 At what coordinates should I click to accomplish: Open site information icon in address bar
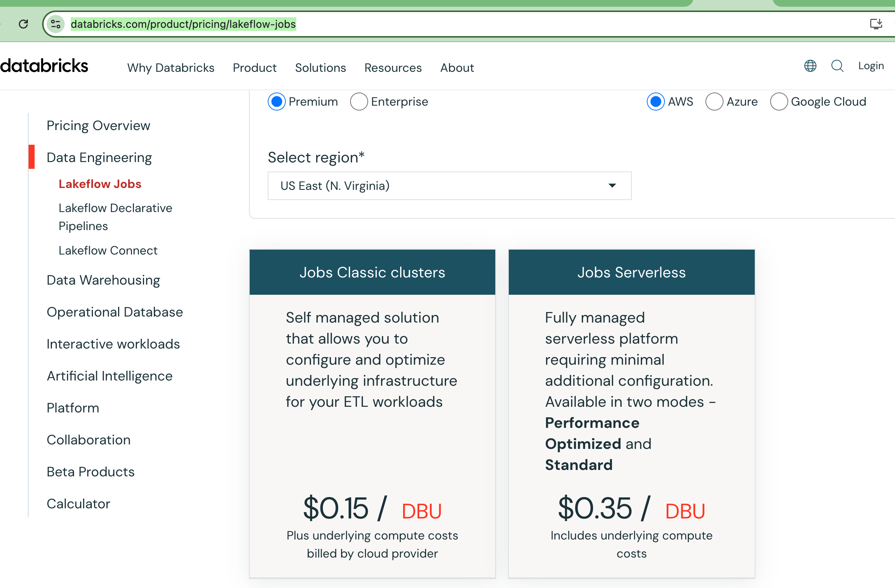[56, 24]
